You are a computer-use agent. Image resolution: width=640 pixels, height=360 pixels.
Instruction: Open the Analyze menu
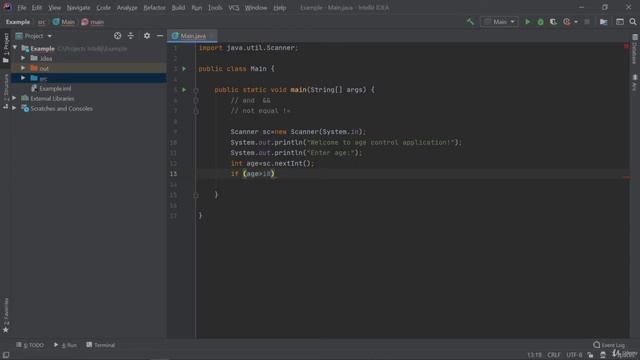click(127, 8)
